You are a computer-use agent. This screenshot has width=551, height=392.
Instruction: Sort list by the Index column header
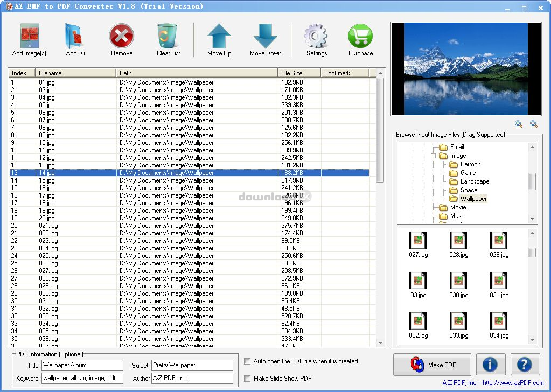click(22, 73)
